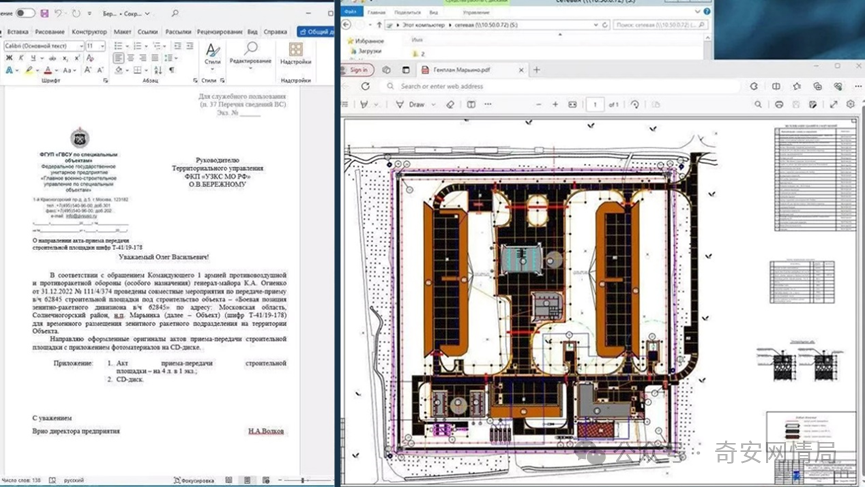This screenshot has height=487, width=865.
Task: Sort the selected text
Action: click(x=158, y=70)
